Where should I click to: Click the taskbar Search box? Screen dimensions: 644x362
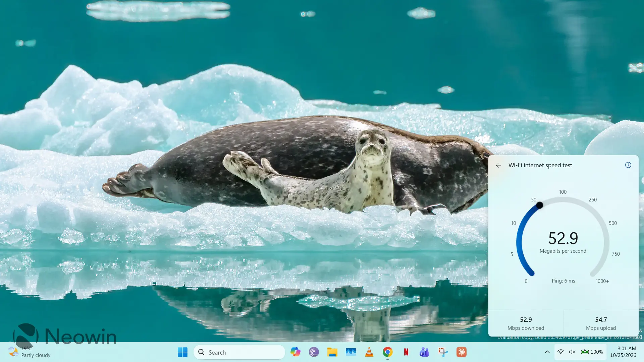click(x=239, y=352)
